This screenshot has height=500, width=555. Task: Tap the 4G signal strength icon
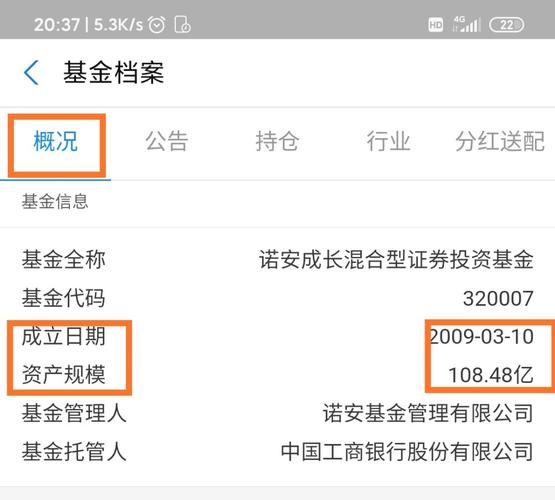pos(467,24)
